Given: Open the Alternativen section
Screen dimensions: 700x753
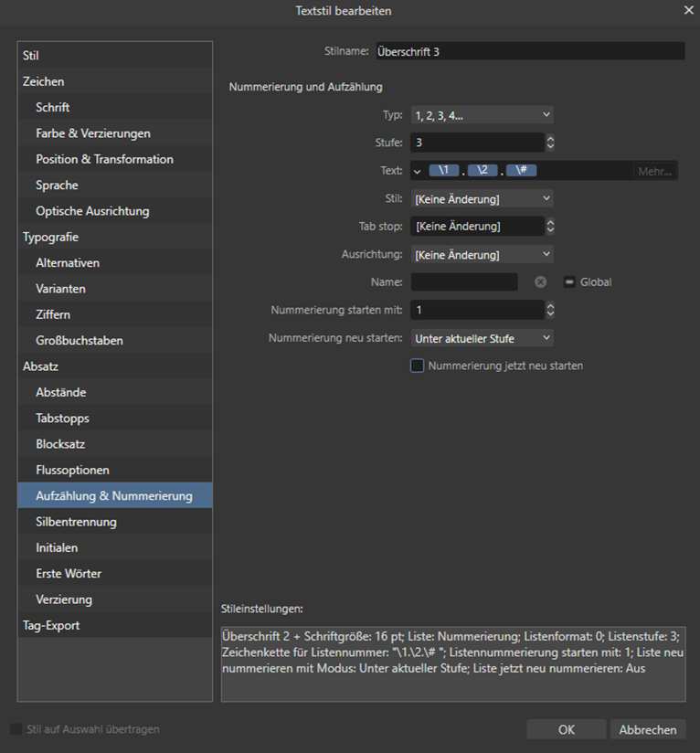Looking at the screenshot, I should click(115, 262).
